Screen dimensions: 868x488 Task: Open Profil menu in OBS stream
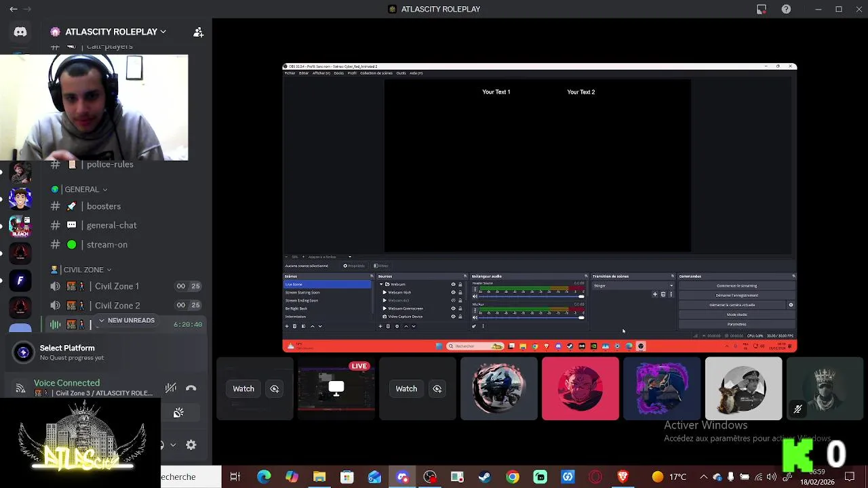352,73
